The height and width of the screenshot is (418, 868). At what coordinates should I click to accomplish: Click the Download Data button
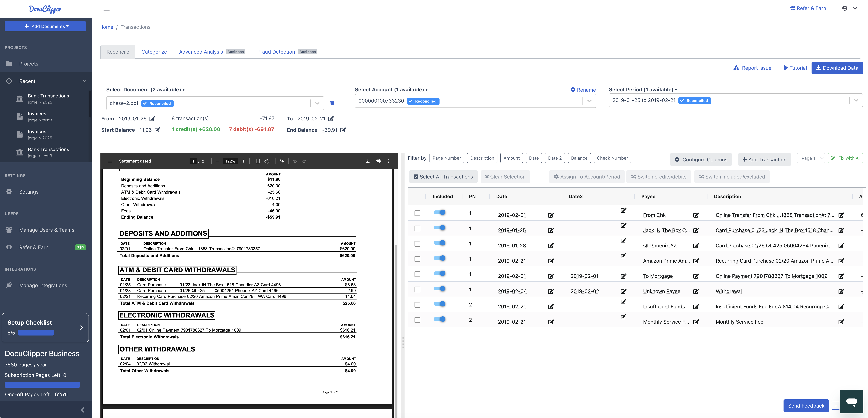coord(837,68)
